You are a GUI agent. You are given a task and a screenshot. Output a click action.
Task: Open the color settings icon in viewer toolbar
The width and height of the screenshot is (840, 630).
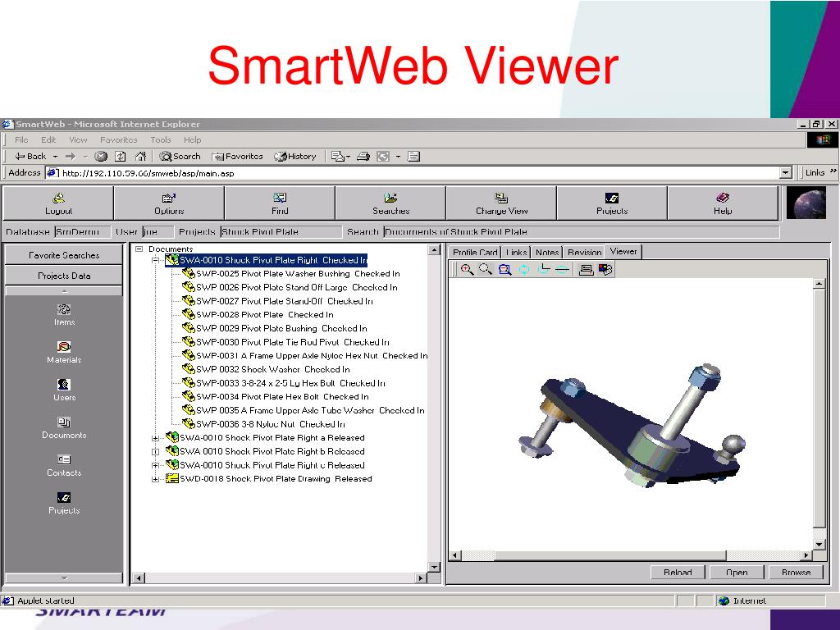[605, 269]
